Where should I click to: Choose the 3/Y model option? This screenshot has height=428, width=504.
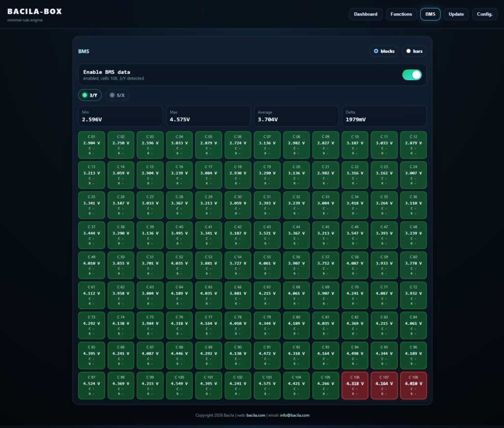[90, 95]
